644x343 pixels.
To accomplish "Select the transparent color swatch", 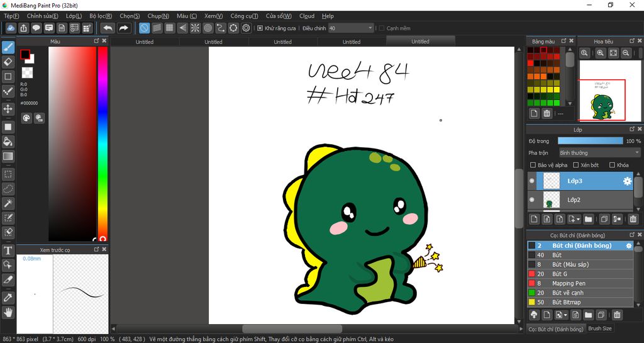I will pos(27,73).
